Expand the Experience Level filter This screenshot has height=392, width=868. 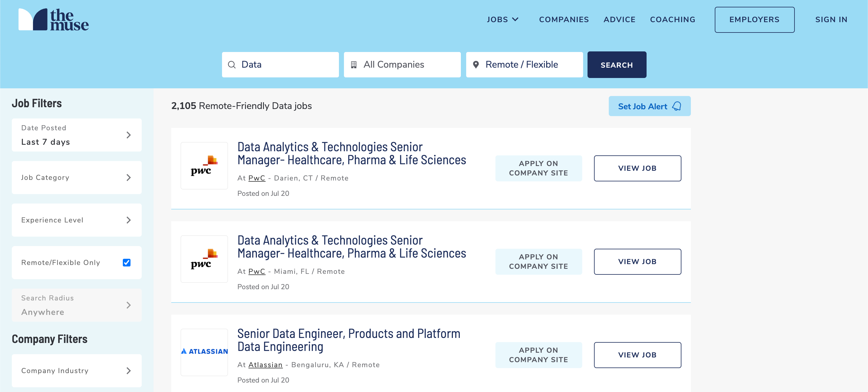tap(77, 220)
